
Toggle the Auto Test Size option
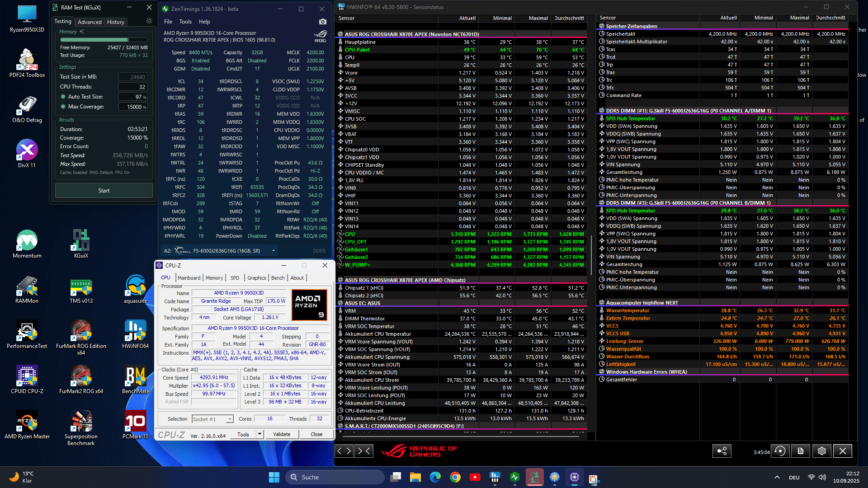[63, 97]
